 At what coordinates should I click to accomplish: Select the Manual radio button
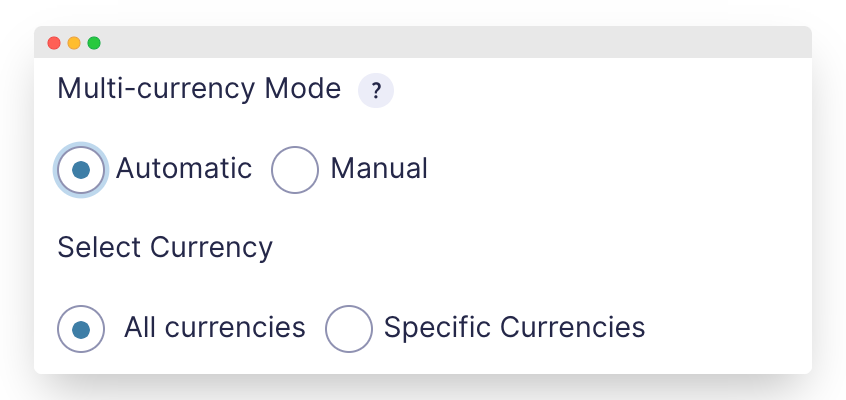click(x=295, y=170)
